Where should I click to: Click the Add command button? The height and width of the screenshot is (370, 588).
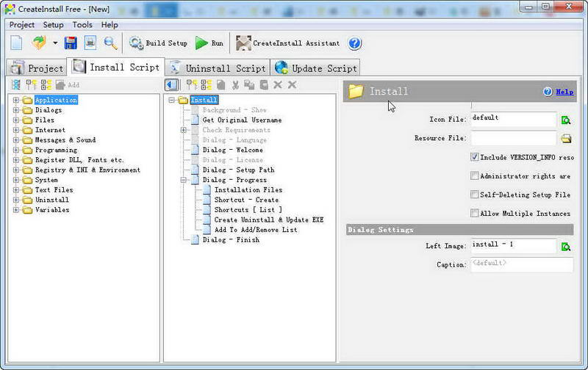click(68, 85)
